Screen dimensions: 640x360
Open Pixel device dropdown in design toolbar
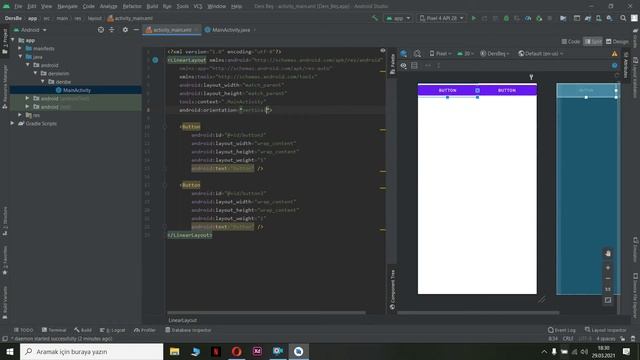click(440, 53)
